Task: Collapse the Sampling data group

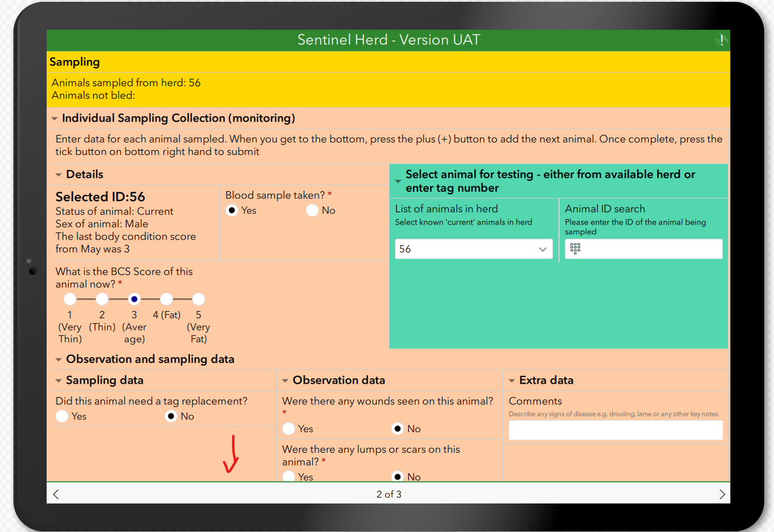Action: pyautogui.click(x=59, y=381)
